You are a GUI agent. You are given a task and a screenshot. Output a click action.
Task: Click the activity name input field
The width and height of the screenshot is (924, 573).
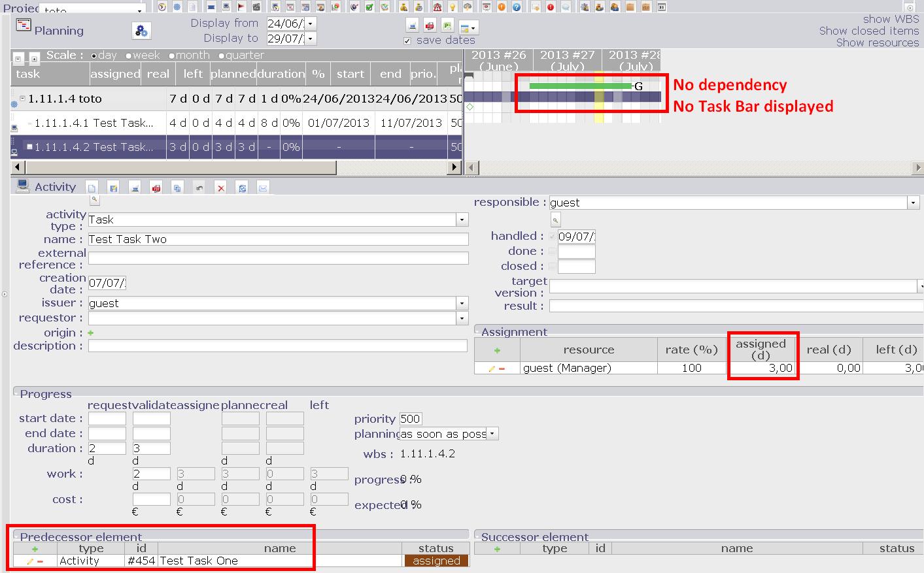[278, 239]
